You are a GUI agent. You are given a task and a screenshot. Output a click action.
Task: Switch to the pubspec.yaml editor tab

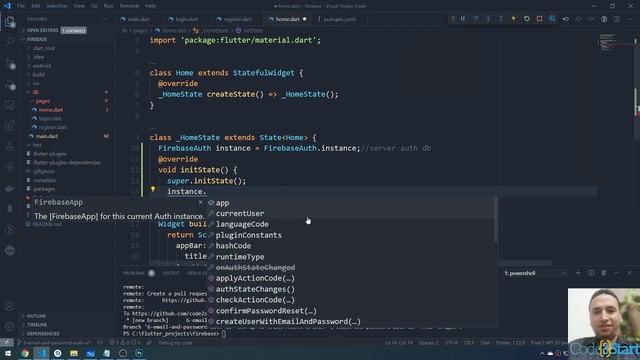click(339, 19)
